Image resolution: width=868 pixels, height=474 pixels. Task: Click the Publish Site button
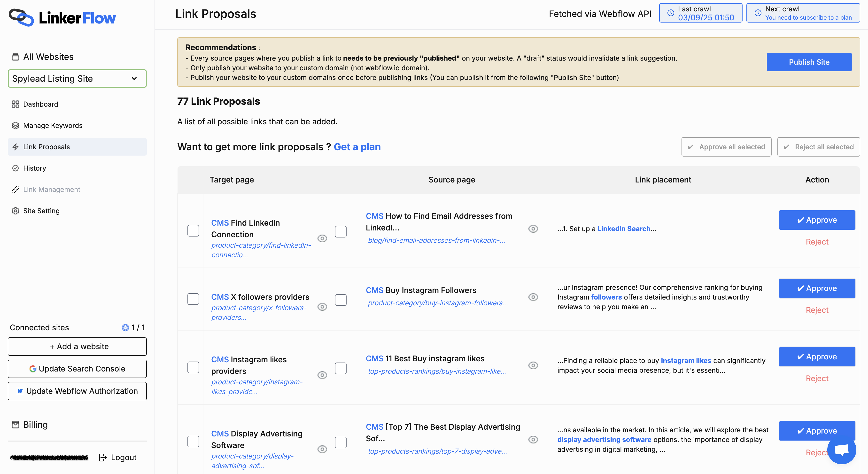tap(809, 62)
